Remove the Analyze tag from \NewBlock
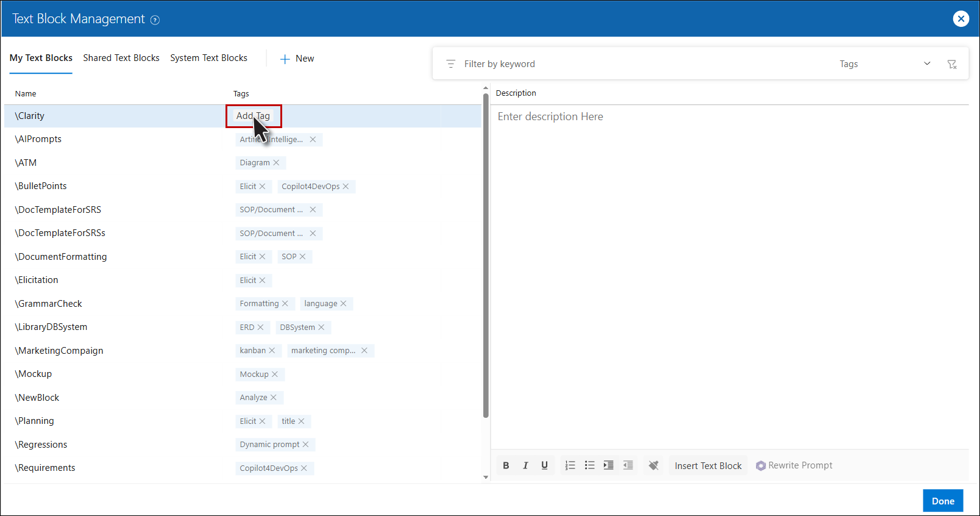This screenshot has height=516, width=980. (x=274, y=398)
